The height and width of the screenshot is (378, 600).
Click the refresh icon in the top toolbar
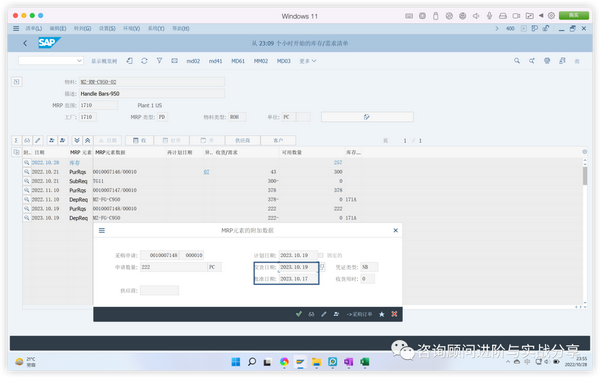144,61
